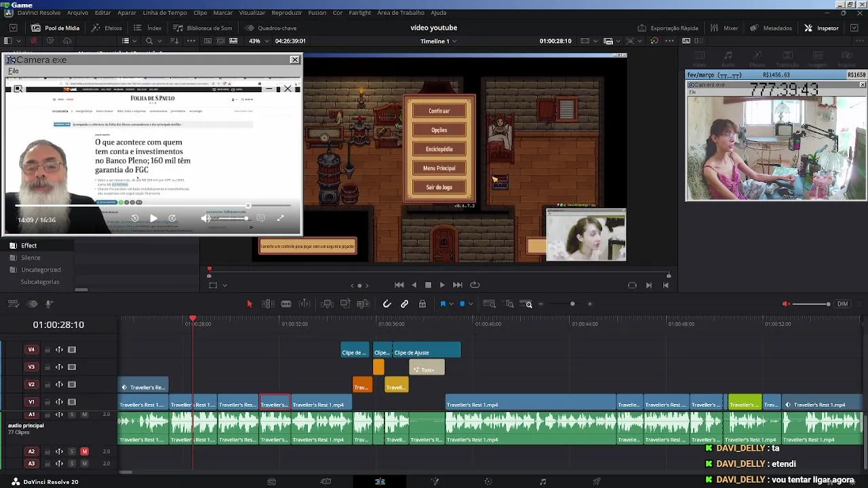Click play in Camera.exe video player
Viewport: 868px width, 488px height.
153,218
